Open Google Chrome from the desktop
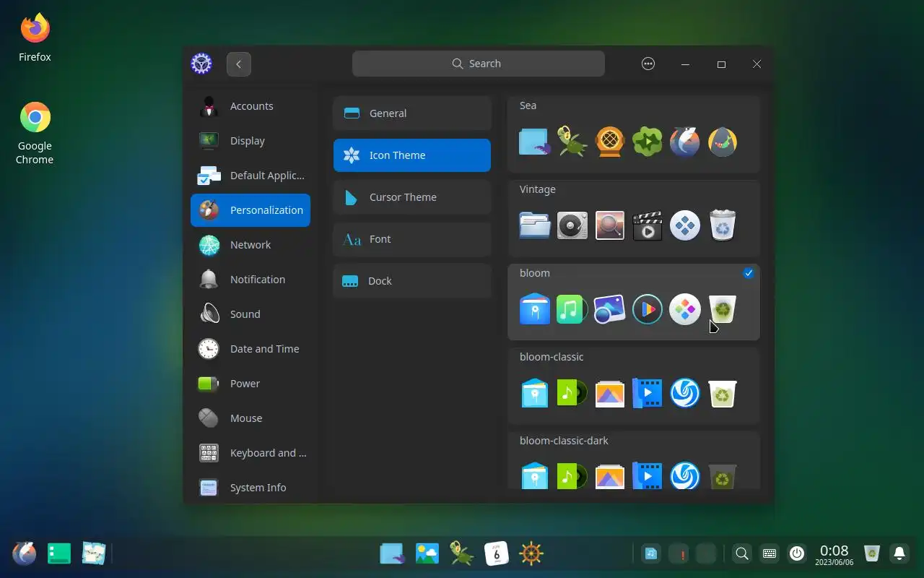 click(35, 133)
